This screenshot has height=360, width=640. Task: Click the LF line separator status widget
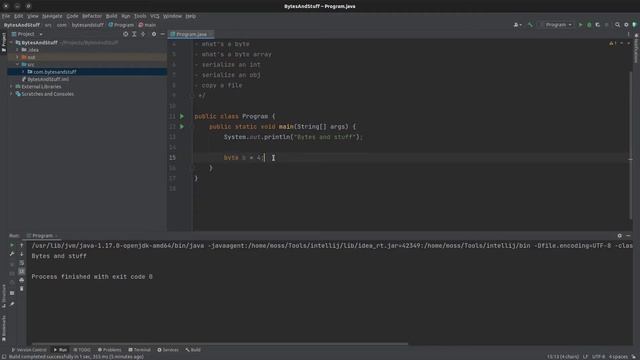click(585, 357)
